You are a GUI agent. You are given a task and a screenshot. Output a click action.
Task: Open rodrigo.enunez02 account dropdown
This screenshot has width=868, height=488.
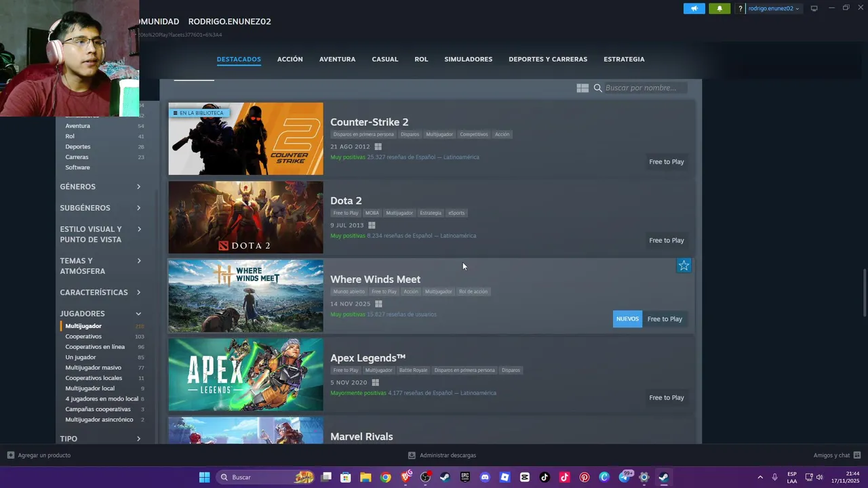pos(774,9)
